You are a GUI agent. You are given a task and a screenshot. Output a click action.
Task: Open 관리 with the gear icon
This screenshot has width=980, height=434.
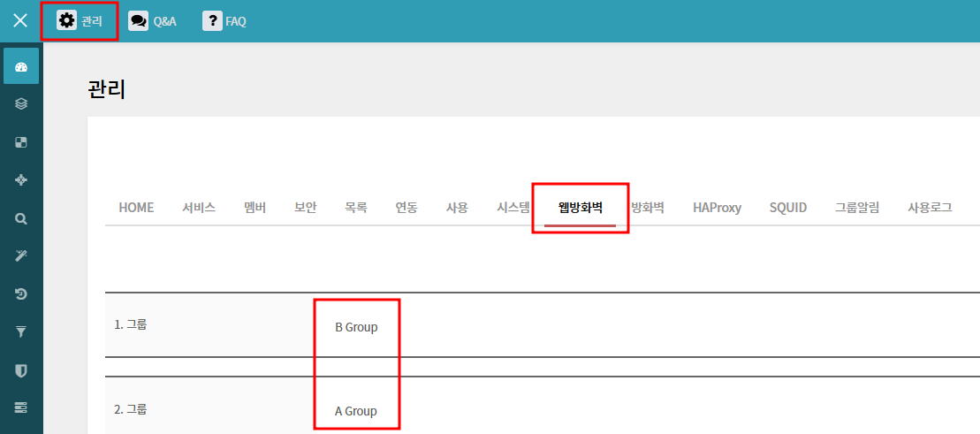[x=80, y=21]
